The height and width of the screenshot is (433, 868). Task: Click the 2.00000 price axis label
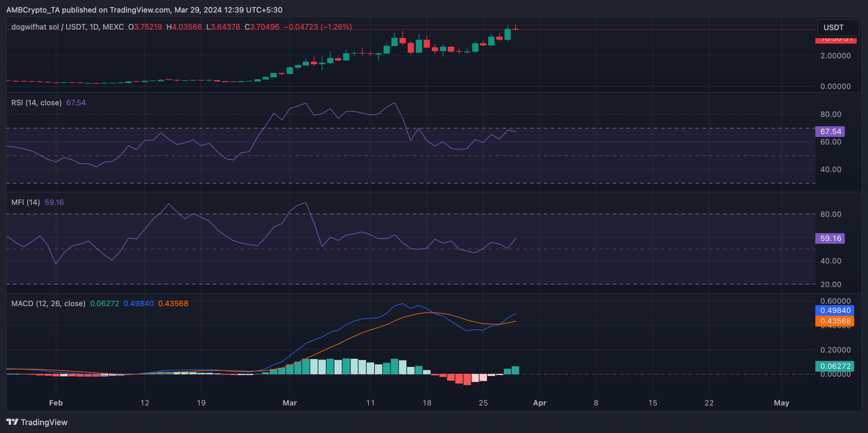pyautogui.click(x=835, y=56)
